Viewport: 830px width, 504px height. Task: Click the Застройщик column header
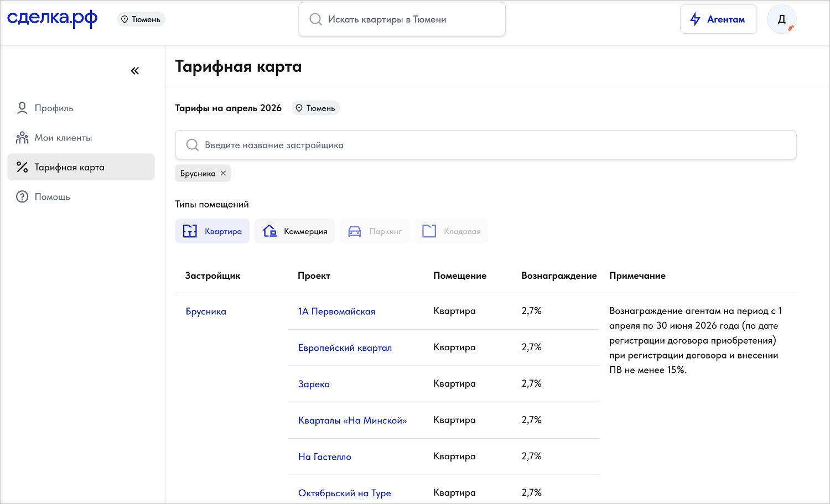(212, 276)
